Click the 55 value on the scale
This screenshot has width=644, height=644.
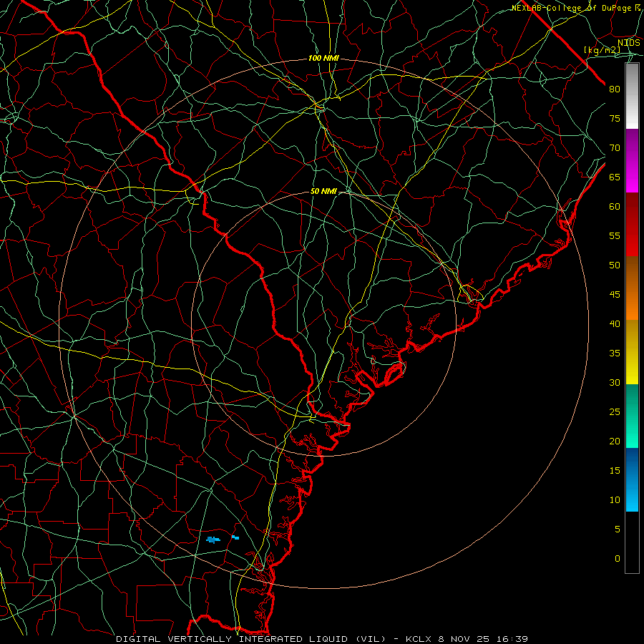pos(615,236)
